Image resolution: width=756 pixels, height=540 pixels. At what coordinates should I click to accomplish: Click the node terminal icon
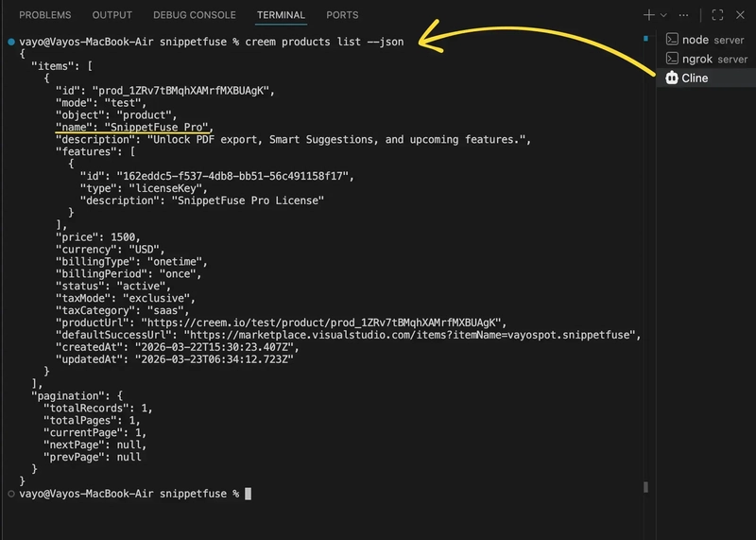(672, 39)
